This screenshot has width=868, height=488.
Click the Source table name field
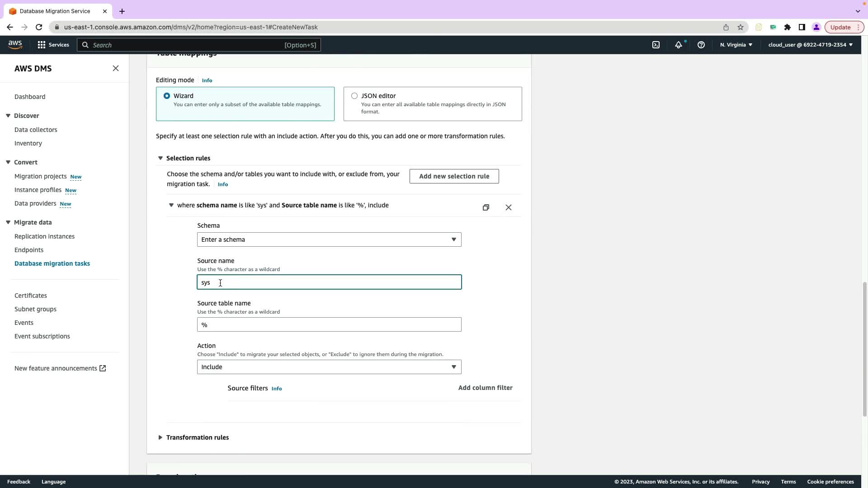(x=329, y=324)
